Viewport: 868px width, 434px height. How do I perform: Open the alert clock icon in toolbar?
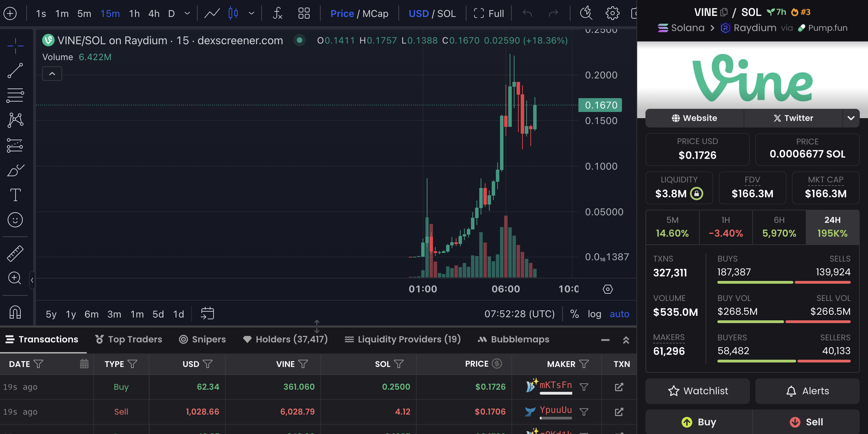coord(586,13)
